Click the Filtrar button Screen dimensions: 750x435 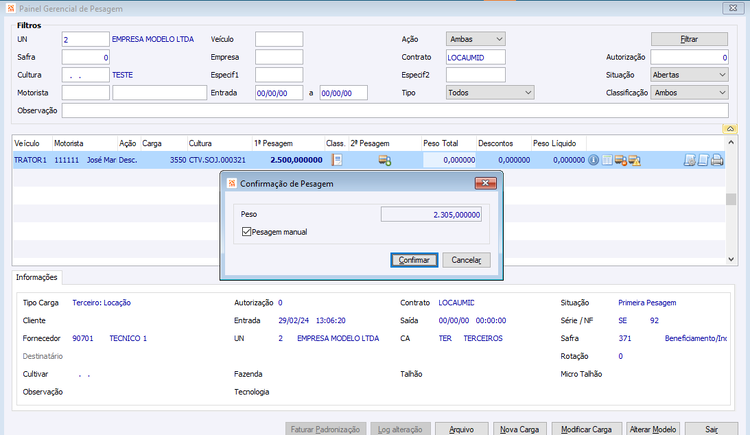[689, 39]
